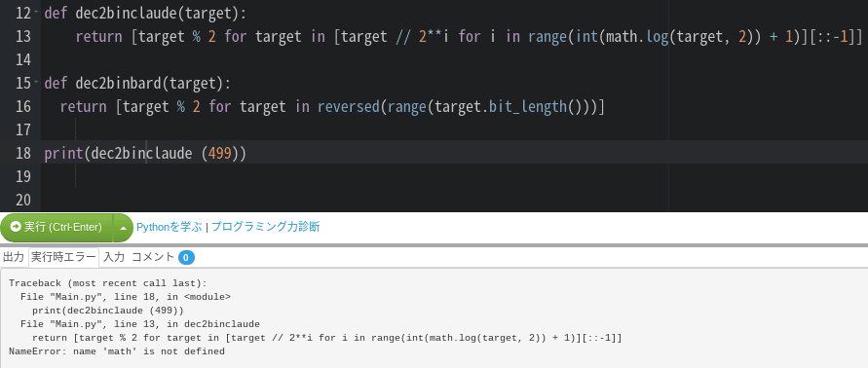The height and width of the screenshot is (368, 868).
Task: Click the circular arrow icon in run button
Action: [x=16, y=227]
